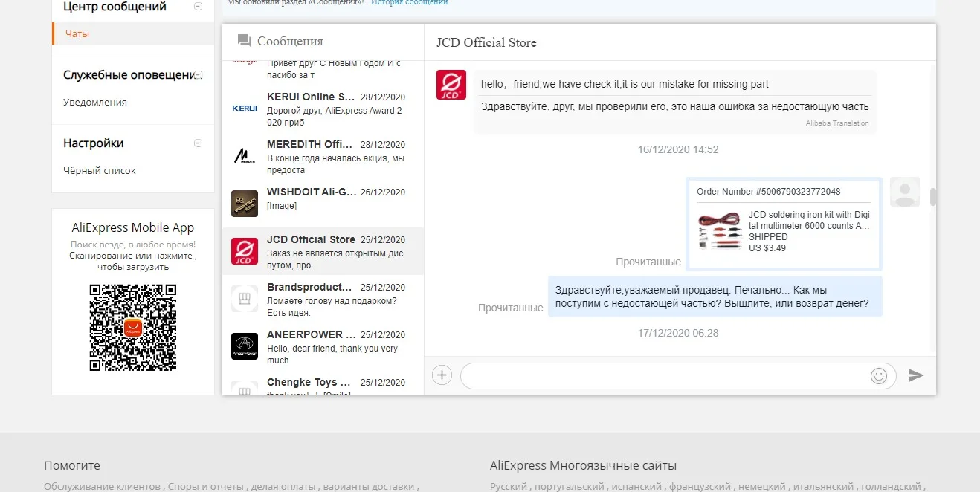Click the португальский language link

click(570, 487)
